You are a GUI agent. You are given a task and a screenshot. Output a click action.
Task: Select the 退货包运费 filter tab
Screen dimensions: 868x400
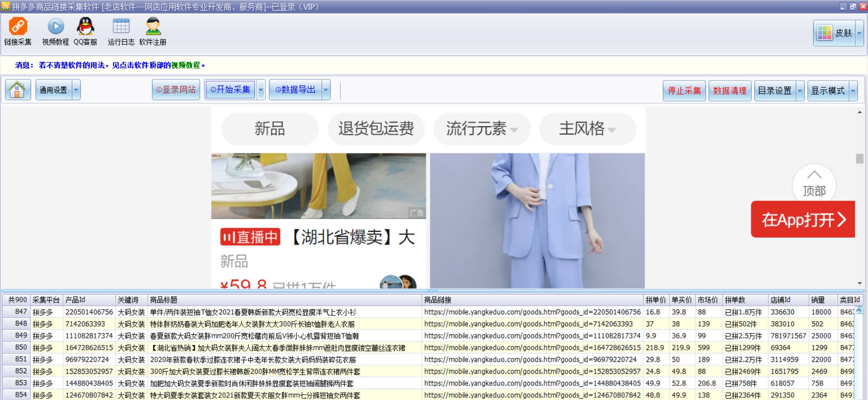click(x=376, y=129)
